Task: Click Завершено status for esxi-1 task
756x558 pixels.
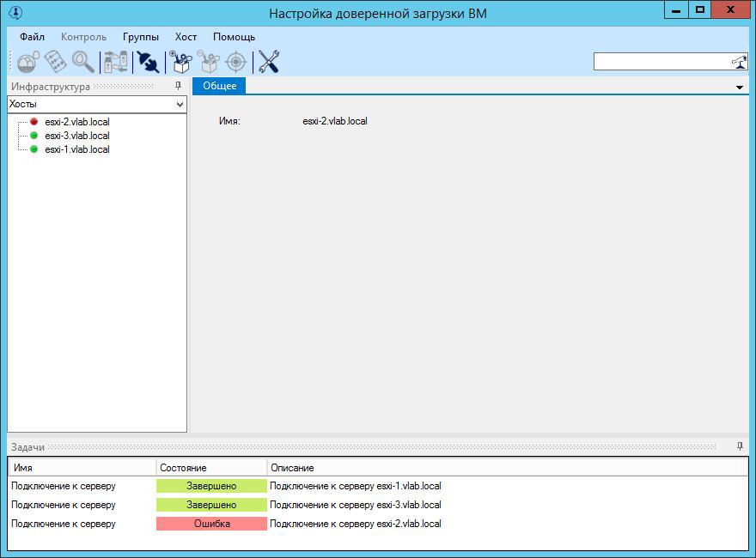Action: click(x=211, y=486)
